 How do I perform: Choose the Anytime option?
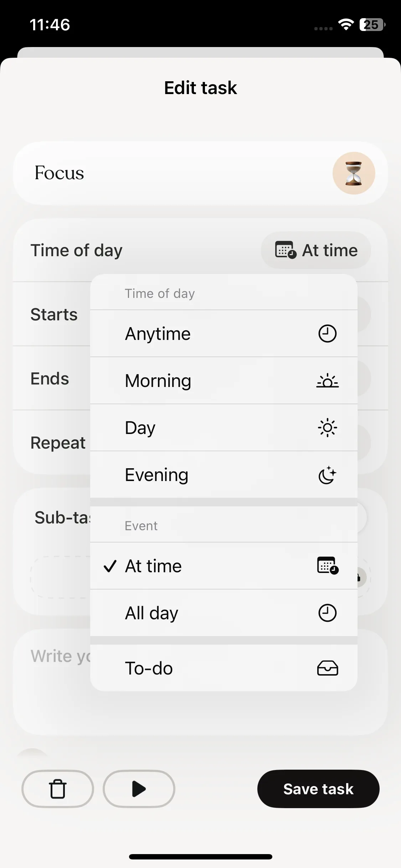[158, 334]
